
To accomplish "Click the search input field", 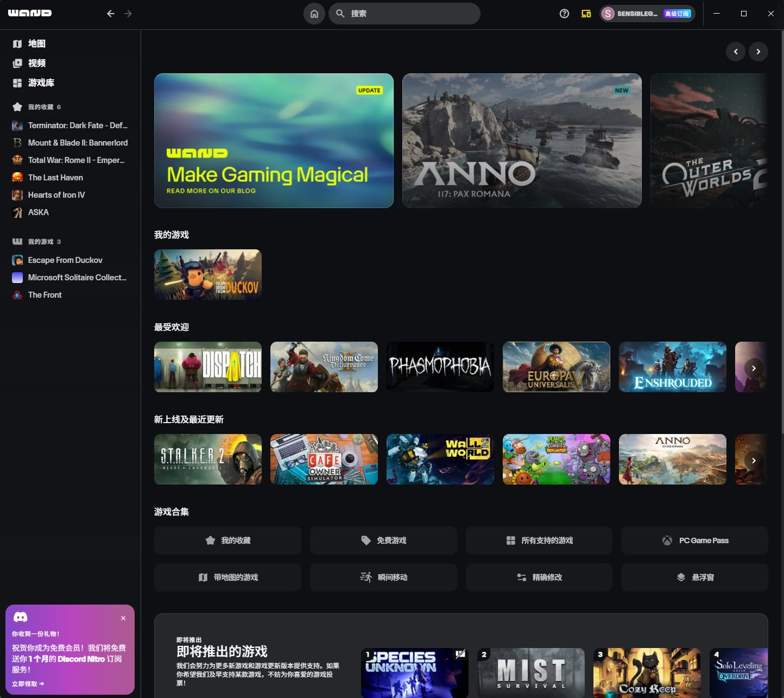I will click(410, 14).
